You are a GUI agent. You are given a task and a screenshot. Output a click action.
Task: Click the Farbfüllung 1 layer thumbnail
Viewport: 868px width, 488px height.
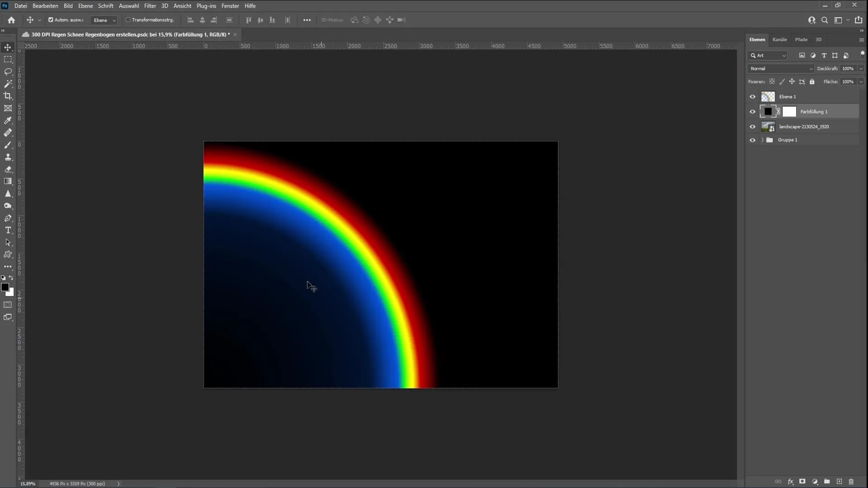[768, 112]
